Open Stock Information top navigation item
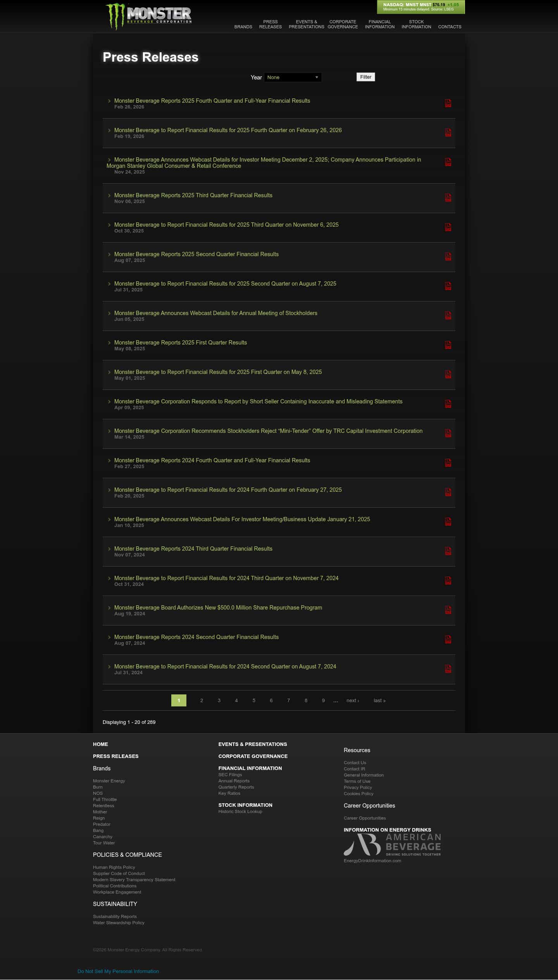Image resolution: width=558 pixels, height=980 pixels. pos(417,24)
